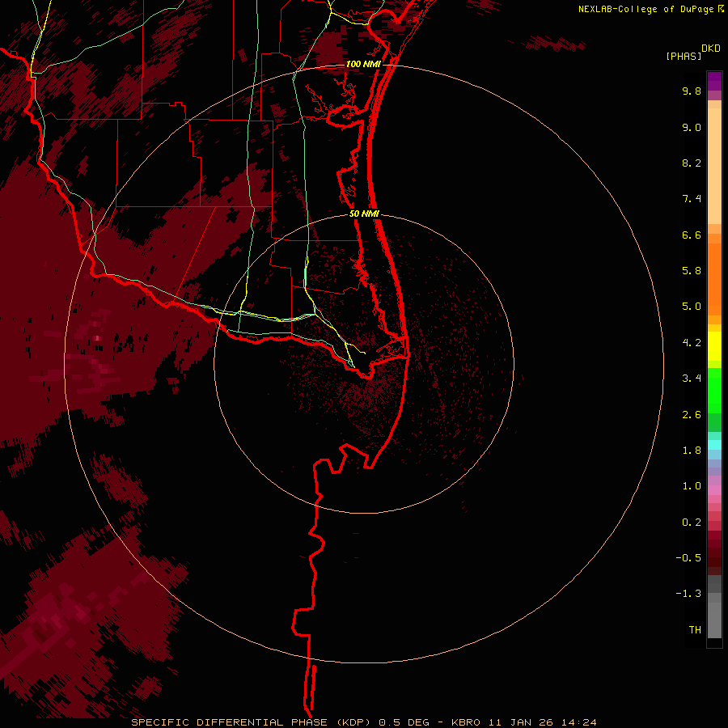Click the -0.5 legend value
This screenshot has width=728, height=728.
[688, 558]
